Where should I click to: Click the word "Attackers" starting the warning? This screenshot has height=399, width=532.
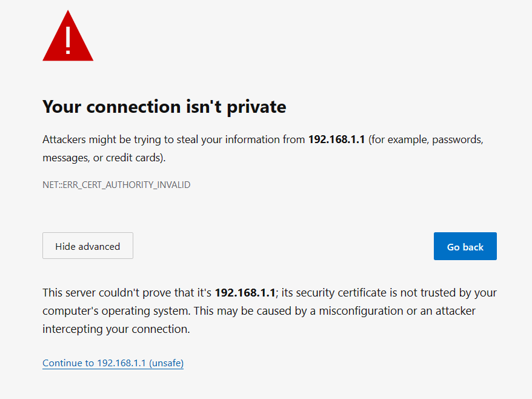point(64,139)
